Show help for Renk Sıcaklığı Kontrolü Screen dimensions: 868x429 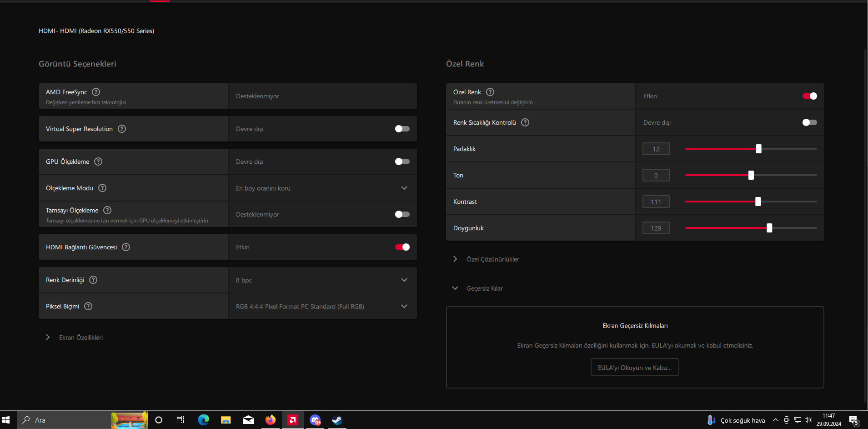pyautogui.click(x=525, y=122)
